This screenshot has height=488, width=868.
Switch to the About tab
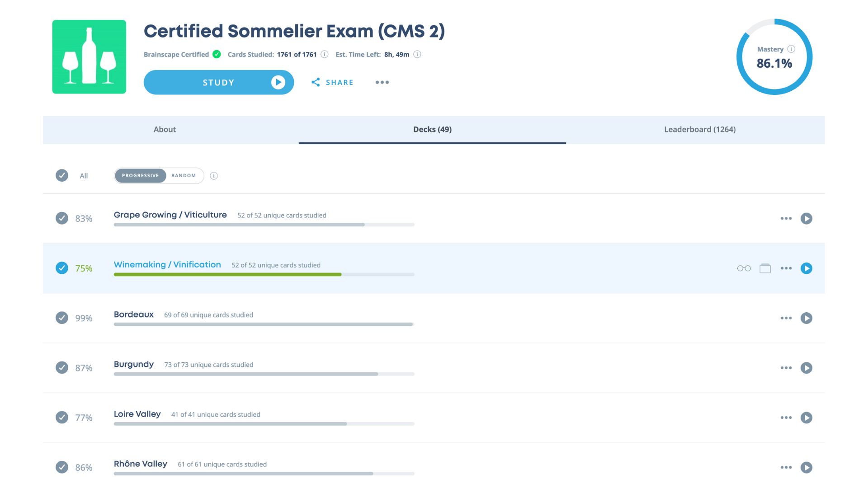point(165,130)
